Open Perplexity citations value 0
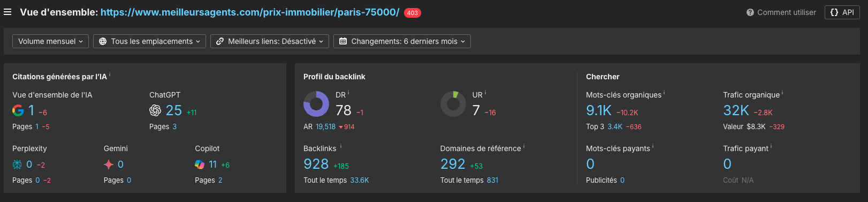The height and width of the screenshot is (202, 868). pyautogui.click(x=29, y=164)
